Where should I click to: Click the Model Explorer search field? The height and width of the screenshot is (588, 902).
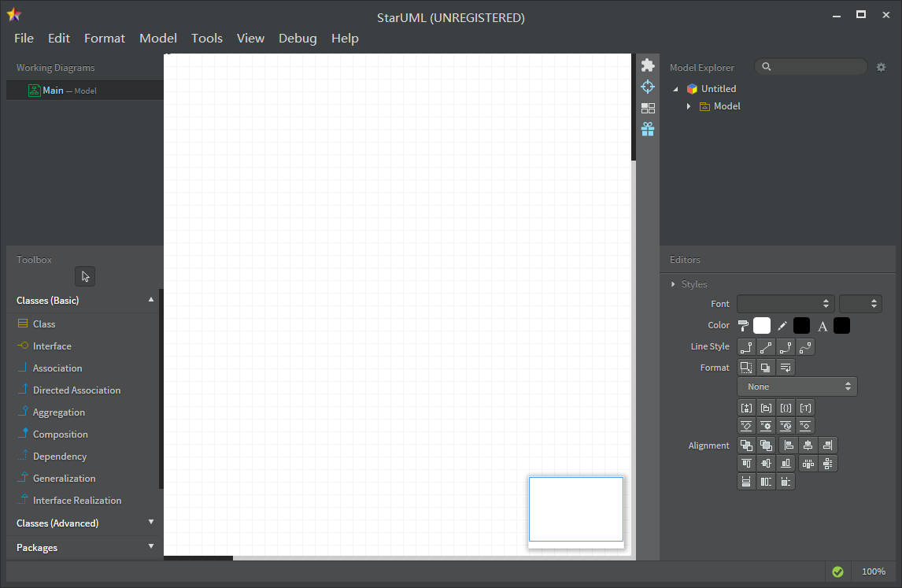click(x=811, y=67)
